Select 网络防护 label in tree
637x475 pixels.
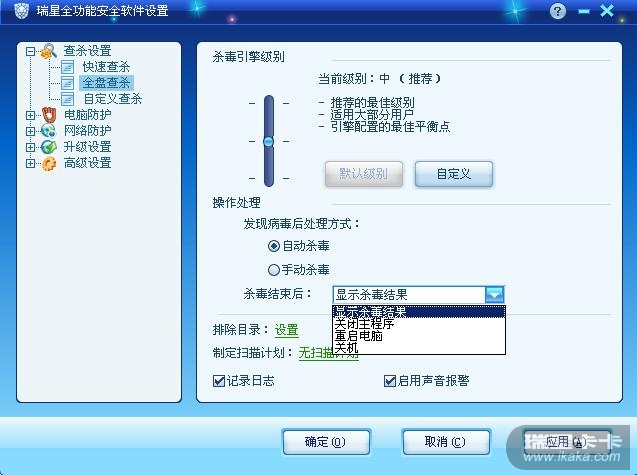click(x=87, y=131)
